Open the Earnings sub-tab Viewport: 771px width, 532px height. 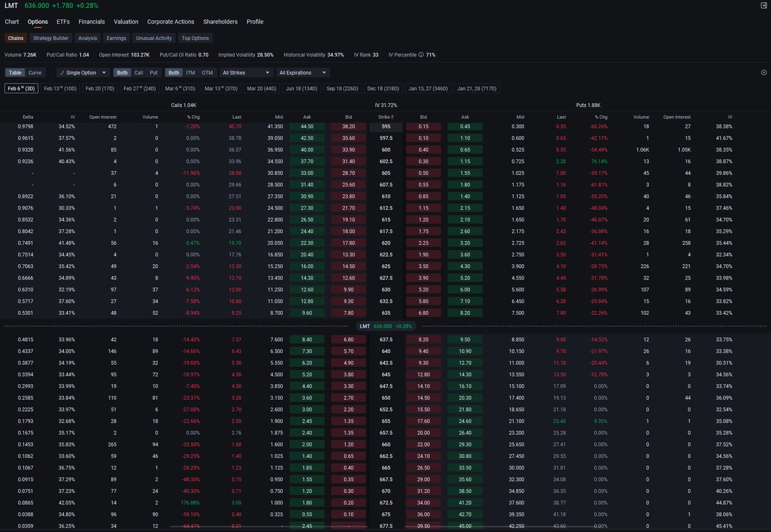pyautogui.click(x=116, y=38)
